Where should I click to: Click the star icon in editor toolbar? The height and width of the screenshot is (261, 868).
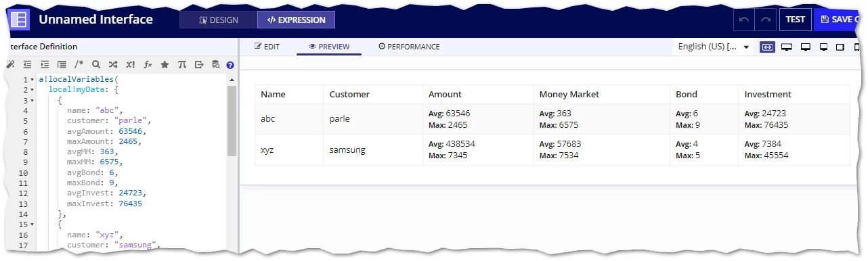[165, 65]
